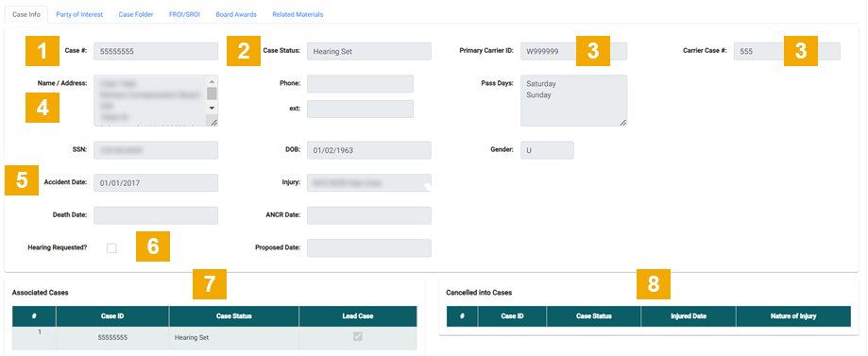Click the Nature of Injury column header
The width and height of the screenshot is (868, 356).
pyautogui.click(x=793, y=316)
